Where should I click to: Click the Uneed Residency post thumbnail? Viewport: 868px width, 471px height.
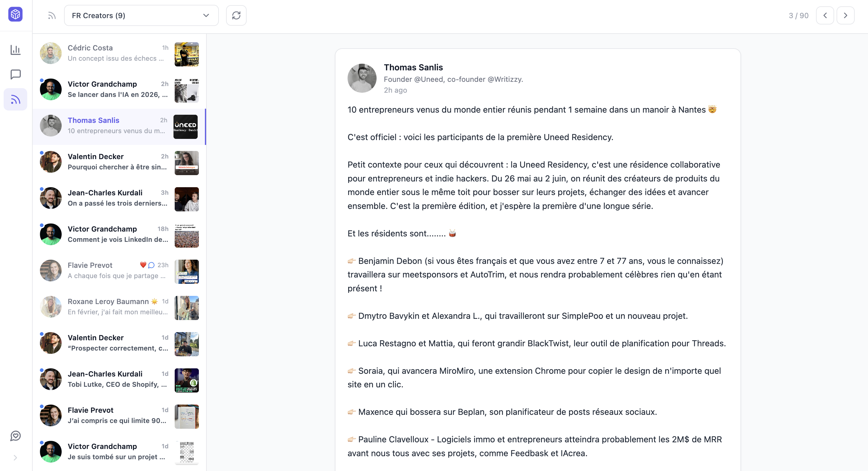click(186, 127)
